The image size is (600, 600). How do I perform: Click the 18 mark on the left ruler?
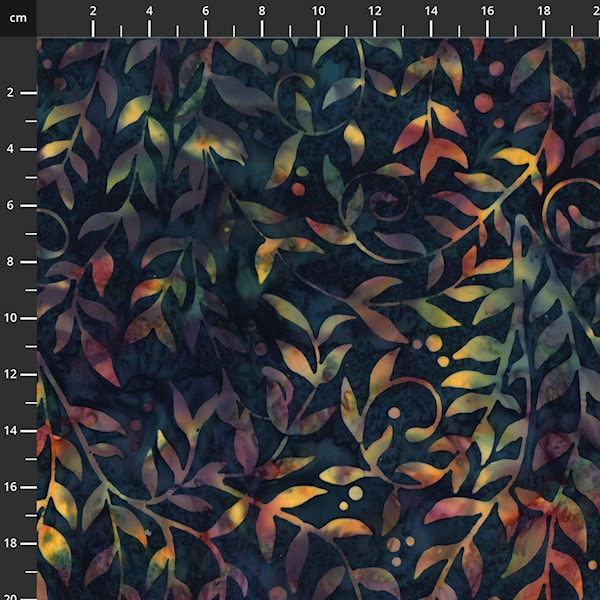tap(10, 543)
